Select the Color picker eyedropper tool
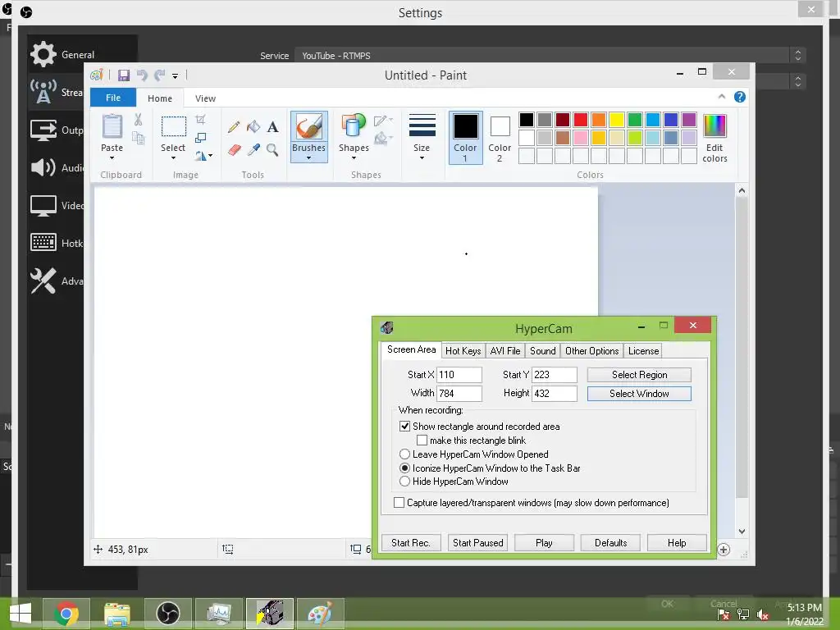The width and height of the screenshot is (840, 630). click(x=253, y=149)
